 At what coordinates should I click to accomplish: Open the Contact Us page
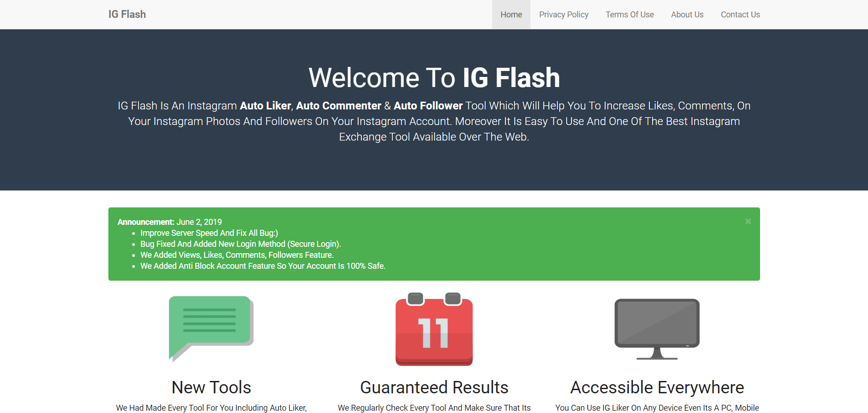coord(740,14)
